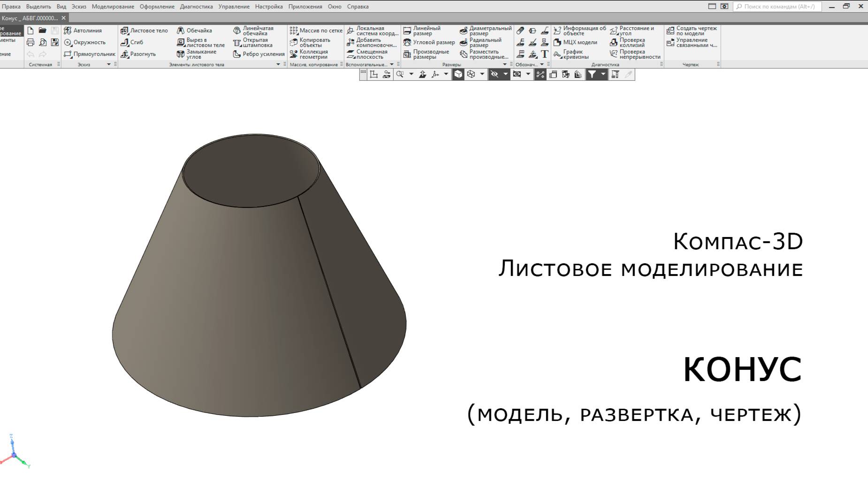
Task: Select the Окружность (circle) tool
Action: [84, 42]
